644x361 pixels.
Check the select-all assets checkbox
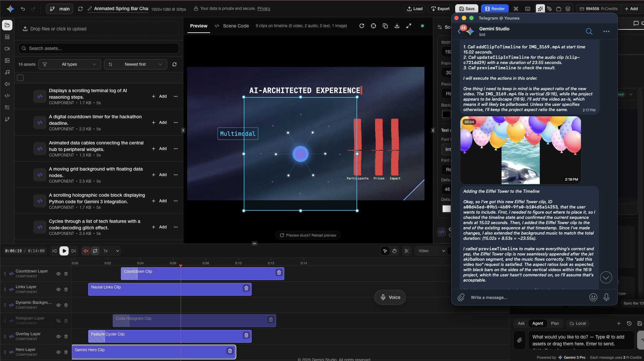pyautogui.click(x=20, y=78)
